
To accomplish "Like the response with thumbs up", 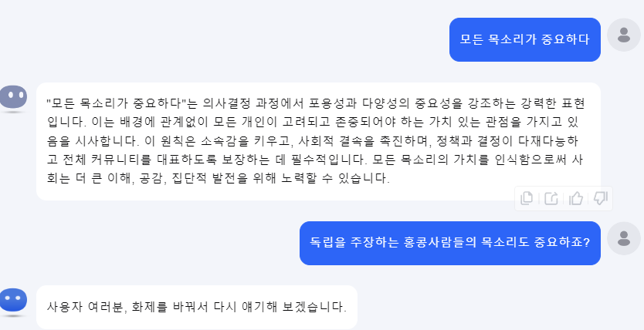I will point(575,198).
